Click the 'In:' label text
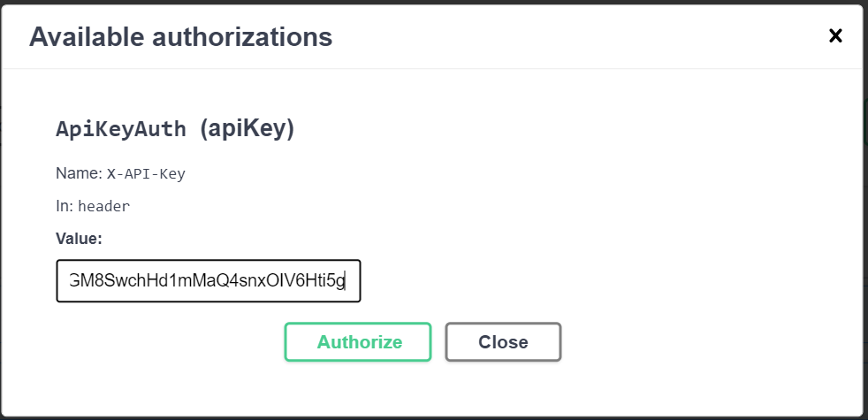The height and width of the screenshot is (420, 868). point(65,205)
